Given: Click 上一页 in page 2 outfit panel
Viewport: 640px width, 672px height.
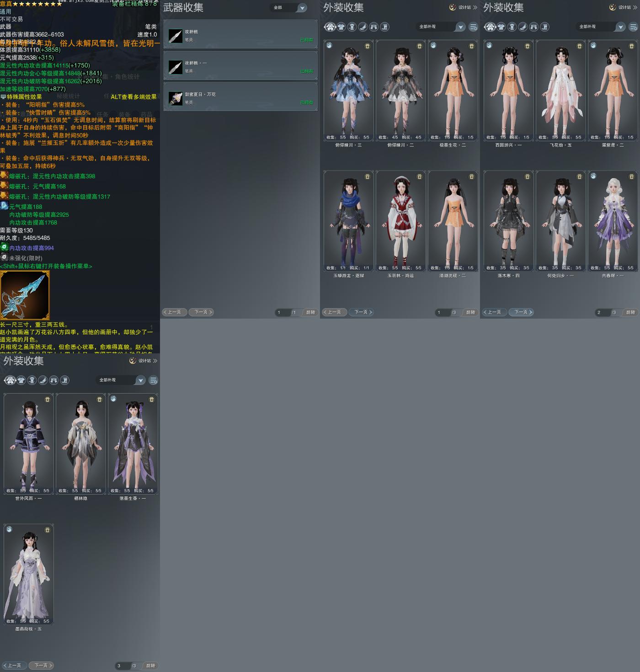Looking at the screenshot, I should (495, 312).
